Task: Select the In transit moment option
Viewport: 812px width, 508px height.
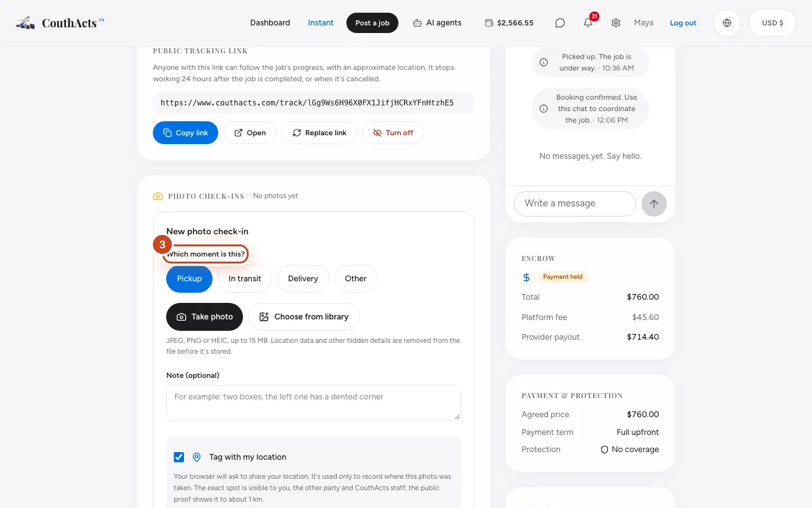Action: [245, 279]
